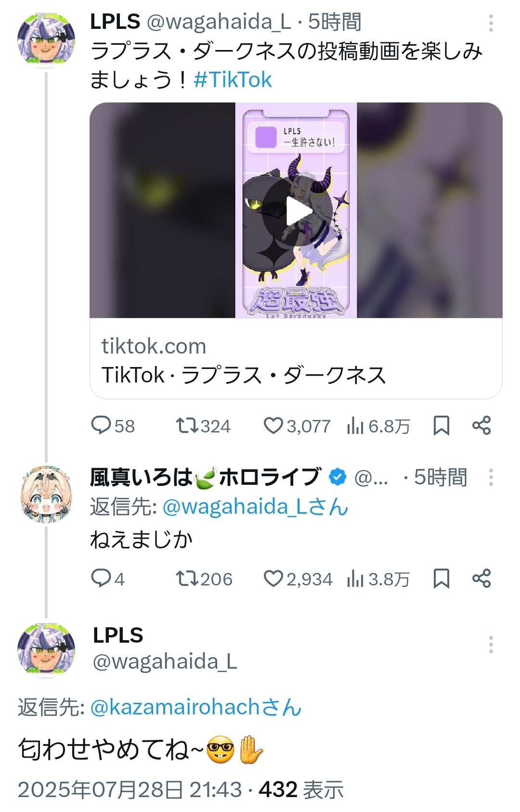The image size is (520, 812).
Task: Open view count 3.8万 on 風真いろは's reply
Action: (x=378, y=579)
